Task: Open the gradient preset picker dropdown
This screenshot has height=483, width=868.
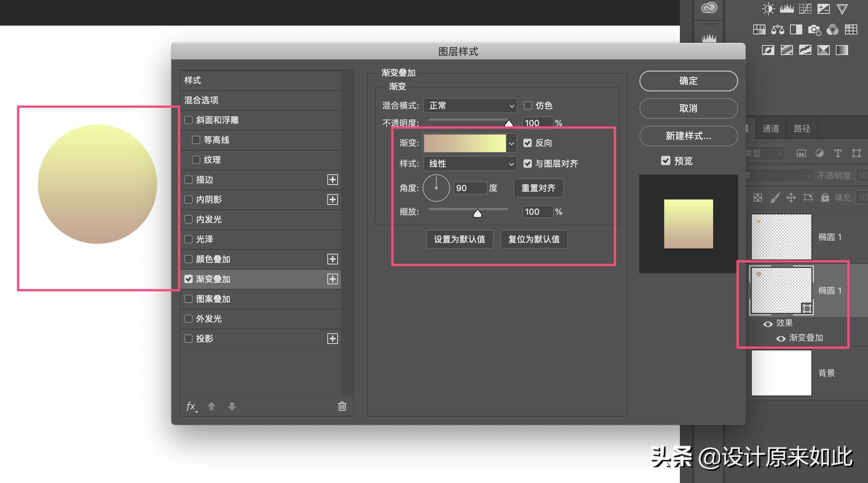Action: click(512, 143)
